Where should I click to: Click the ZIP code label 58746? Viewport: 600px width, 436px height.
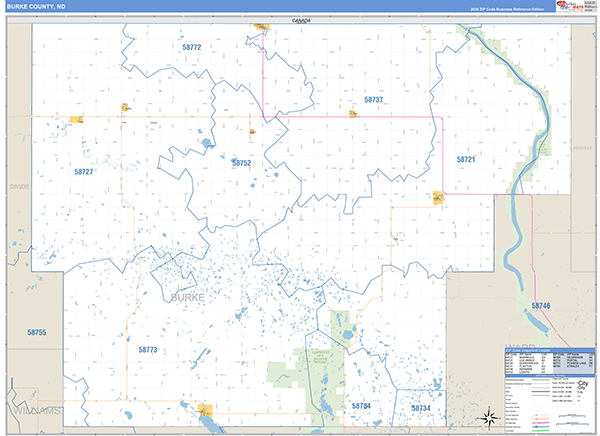point(541,305)
